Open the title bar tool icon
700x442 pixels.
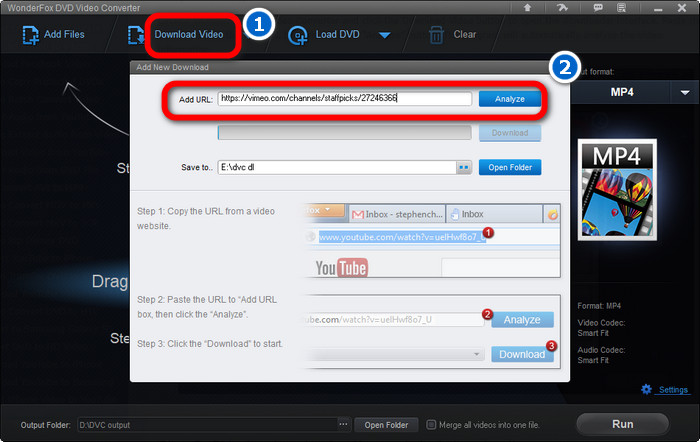pyautogui.click(x=562, y=8)
